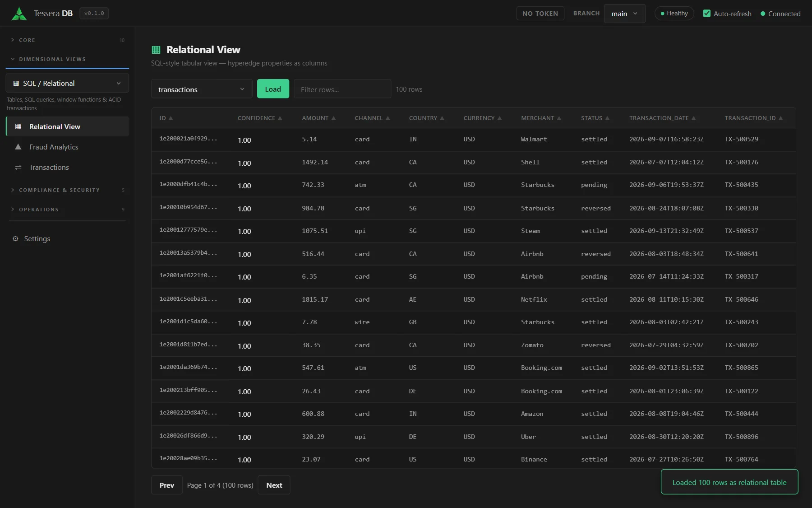Click the Settings gear icon
This screenshot has width=812, height=508.
point(16,238)
